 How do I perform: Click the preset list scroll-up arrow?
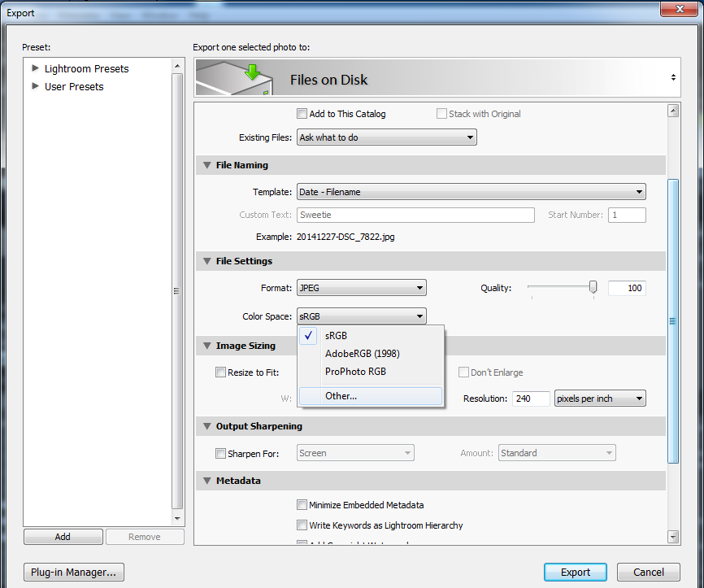(177, 66)
